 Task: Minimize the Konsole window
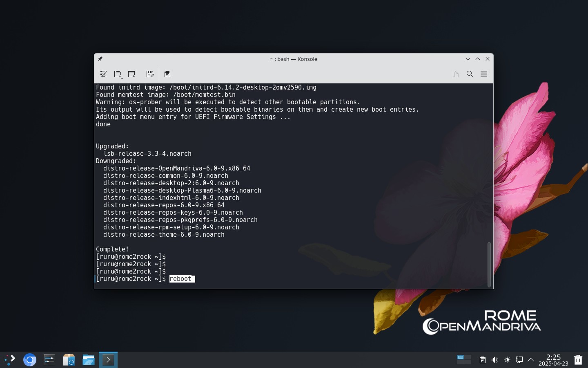tap(468, 59)
